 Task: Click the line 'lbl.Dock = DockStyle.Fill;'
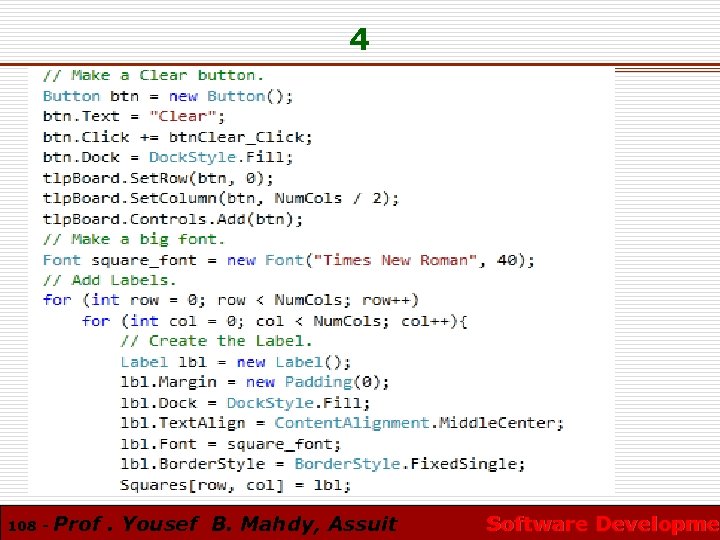point(245,403)
